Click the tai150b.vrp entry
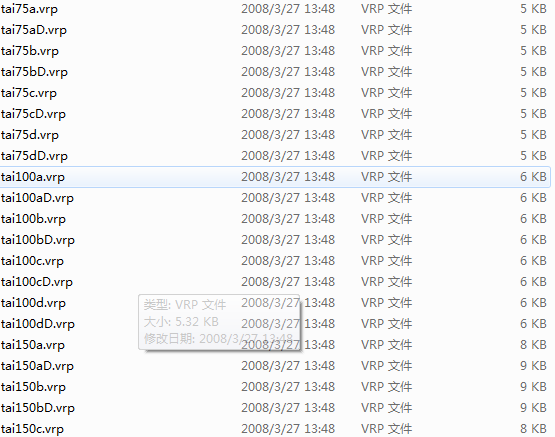Viewport: 555px width, 437px height. tap(33, 387)
